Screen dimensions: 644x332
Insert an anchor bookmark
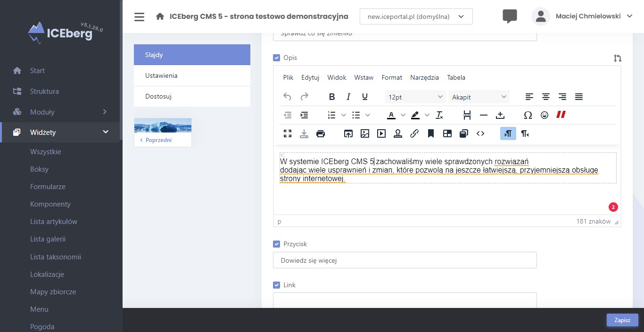[x=431, y=133]
